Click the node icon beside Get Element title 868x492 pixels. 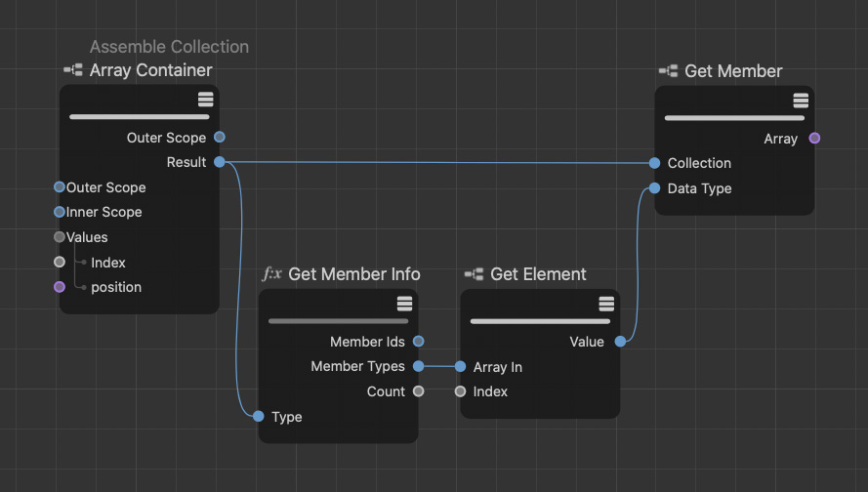474,274
